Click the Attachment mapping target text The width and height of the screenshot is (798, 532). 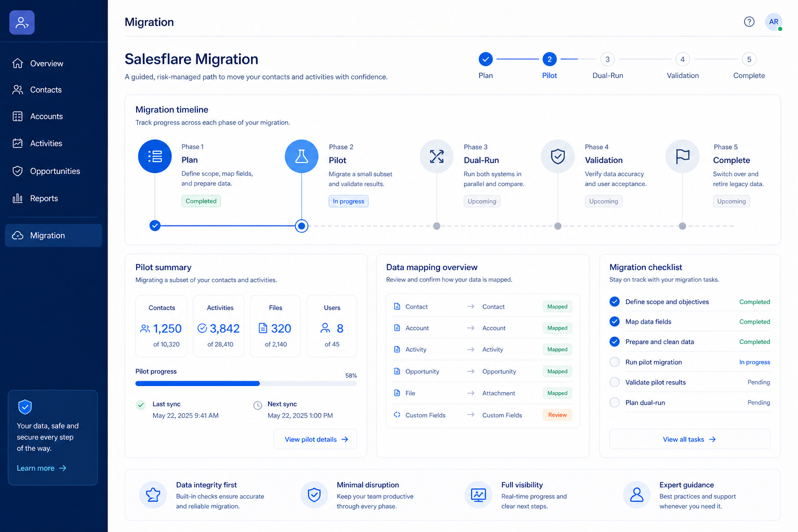coord(499,393)
